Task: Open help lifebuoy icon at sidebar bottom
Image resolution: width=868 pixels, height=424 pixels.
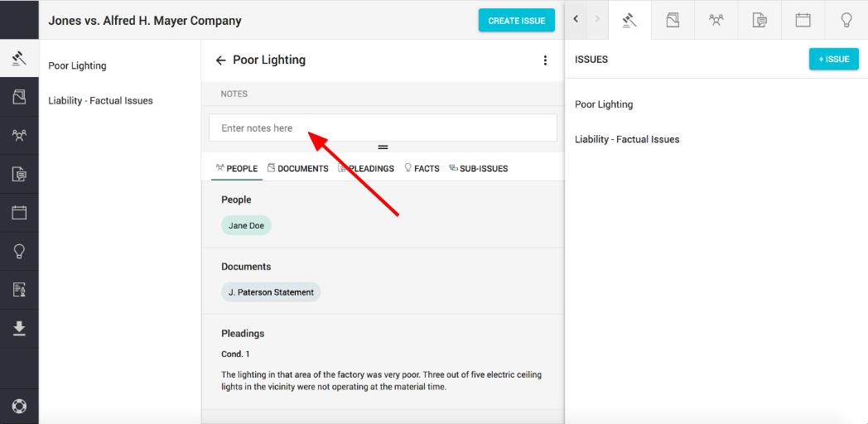Action: click(19, 407)
